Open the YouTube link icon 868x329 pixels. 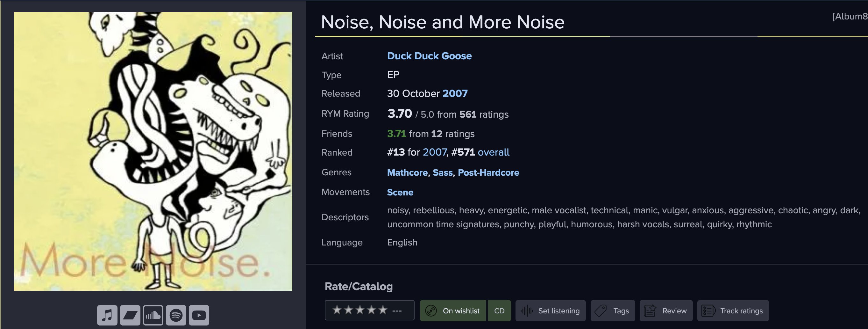199,315
